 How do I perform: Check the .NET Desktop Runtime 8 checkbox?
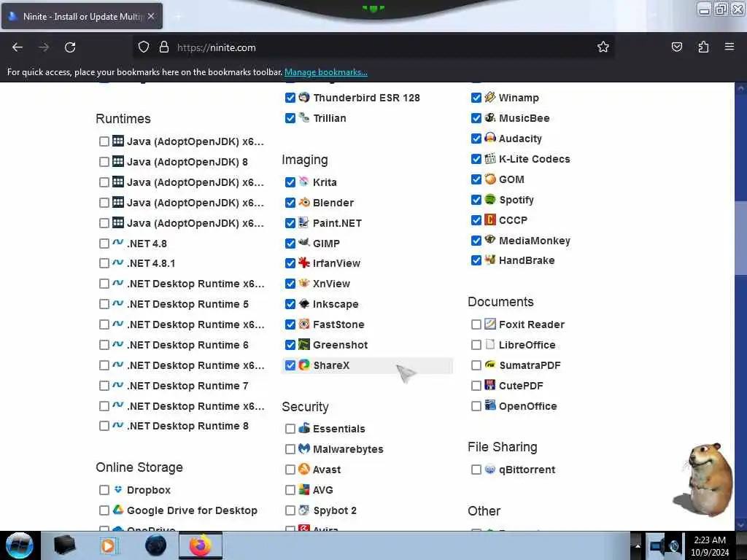pos(104,426)
